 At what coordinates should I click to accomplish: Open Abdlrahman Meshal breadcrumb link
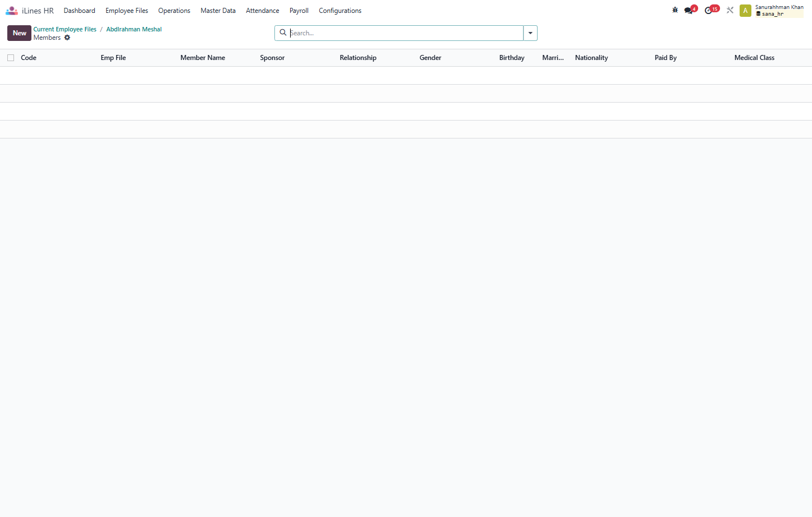pyautogui.click(x=134, y=29)
